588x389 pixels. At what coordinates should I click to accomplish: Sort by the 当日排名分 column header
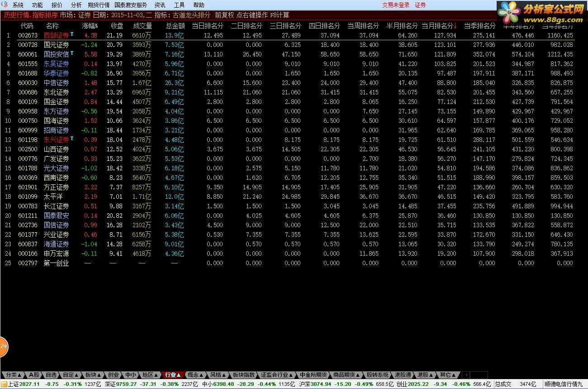point(208,26)
